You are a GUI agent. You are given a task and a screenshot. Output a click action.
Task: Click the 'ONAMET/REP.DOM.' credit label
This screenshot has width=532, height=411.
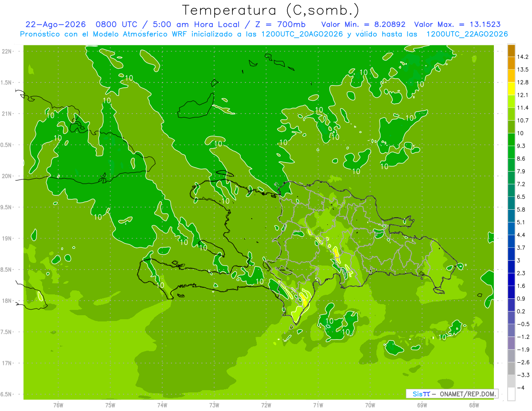pyautogui.click(x=467, y=394)
